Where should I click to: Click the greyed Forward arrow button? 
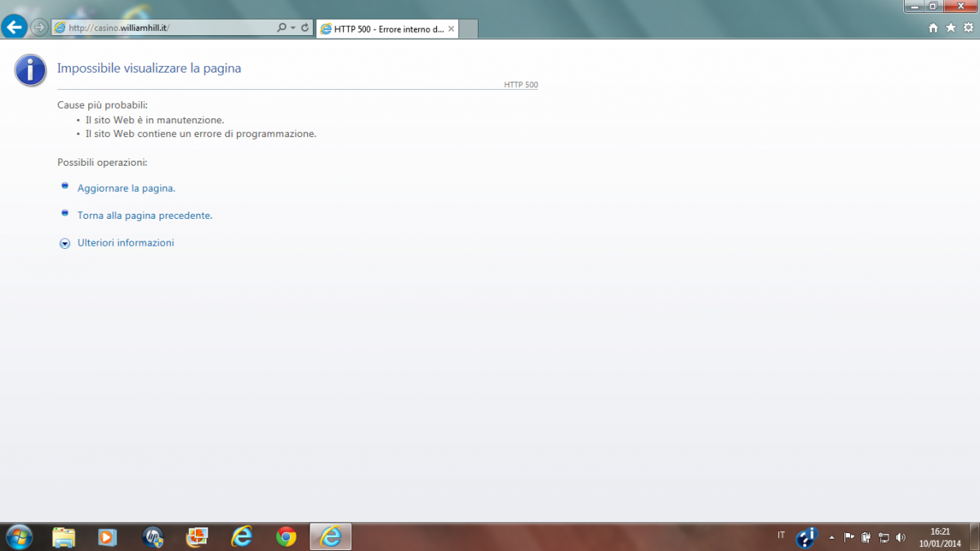38,28
